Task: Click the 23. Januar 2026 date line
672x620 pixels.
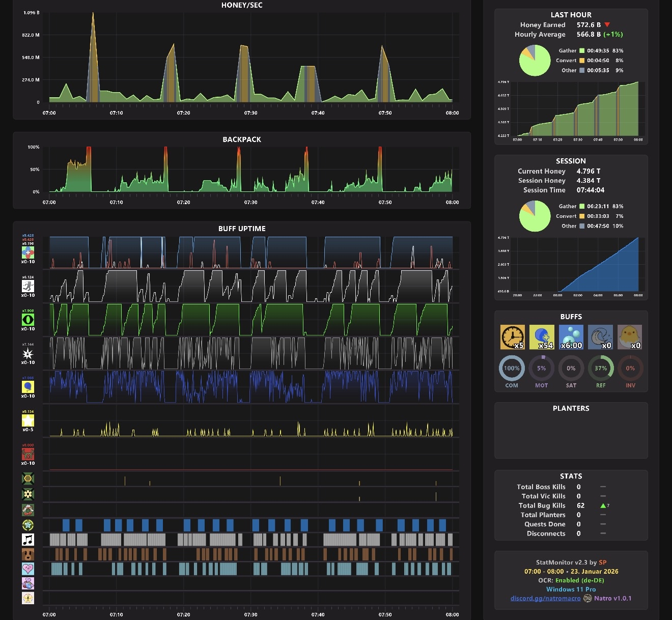Action: [571, 571]
